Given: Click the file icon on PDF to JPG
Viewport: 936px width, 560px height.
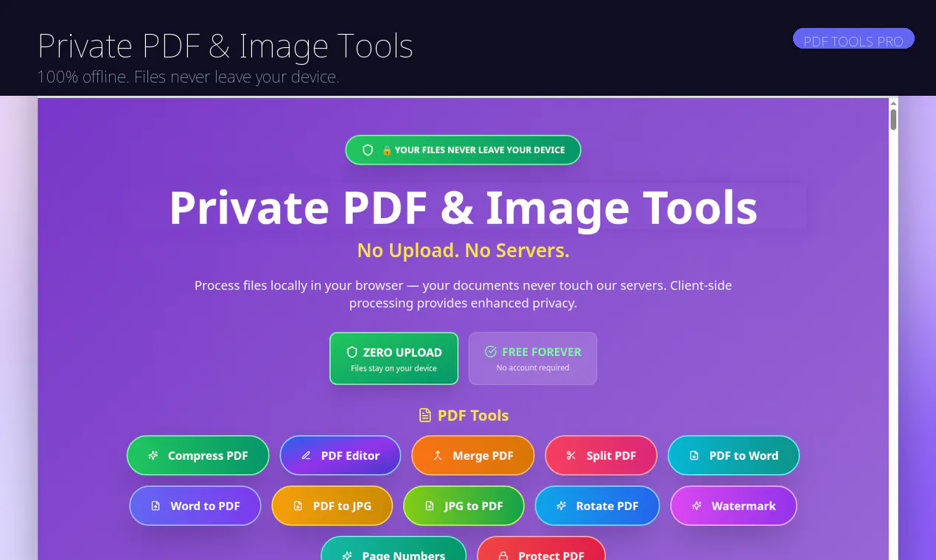Looking at the screenshot, I should [298, 505].
